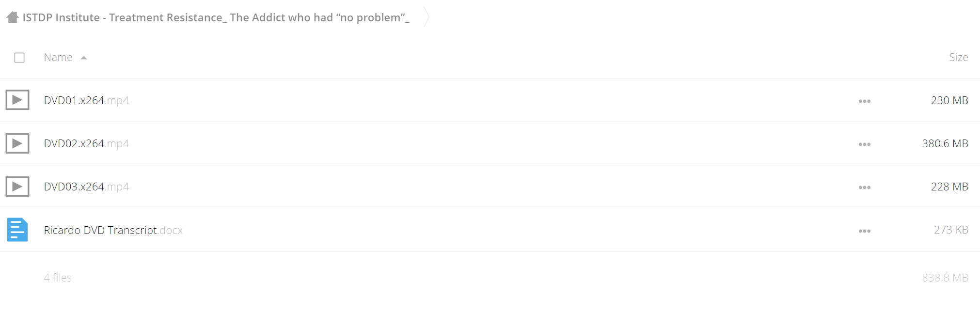Image resolution: width=980 pixels, height=312 pixels.
Task: Open the Ricardo DVD Transcript.docx file name
Action: tap(113, 230)
